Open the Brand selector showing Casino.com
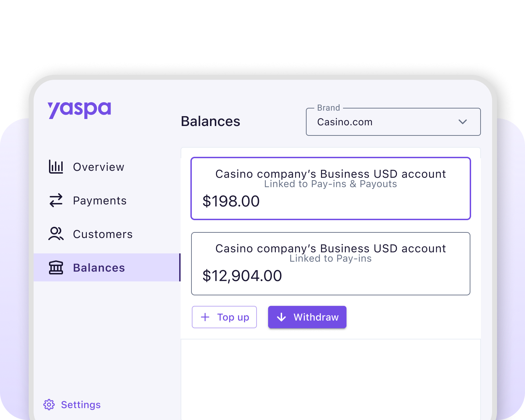The height and width of the screenshot is (420, 525). click(x=385, y=122)
